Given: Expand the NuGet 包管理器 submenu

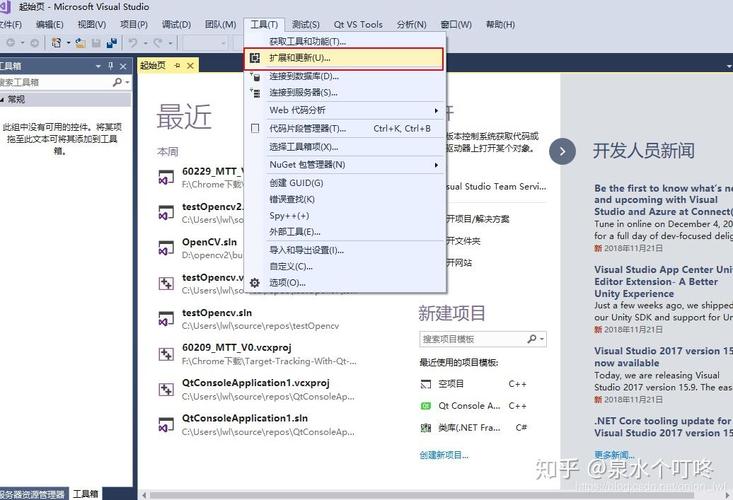Looking at the screenshot, I should 436,165.
